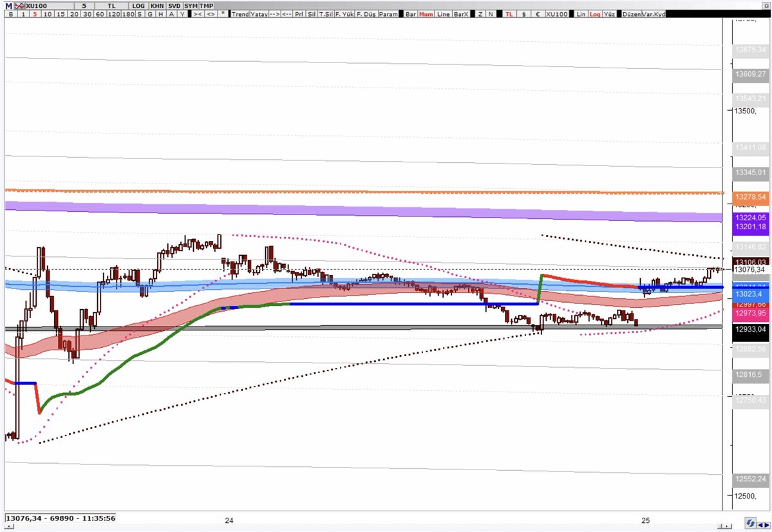Switch to 20-minute period
The height and width of the screenshot is (532, 772).
74,14
